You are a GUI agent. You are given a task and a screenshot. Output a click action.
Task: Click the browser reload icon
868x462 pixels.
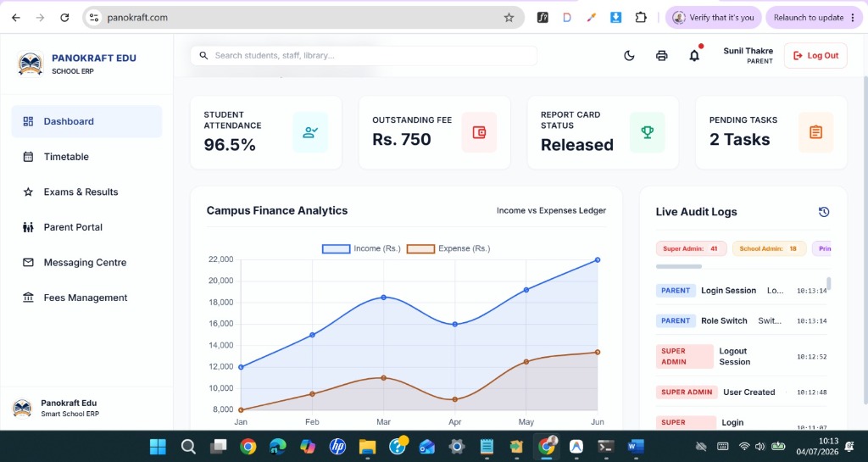tap(64, 18)
